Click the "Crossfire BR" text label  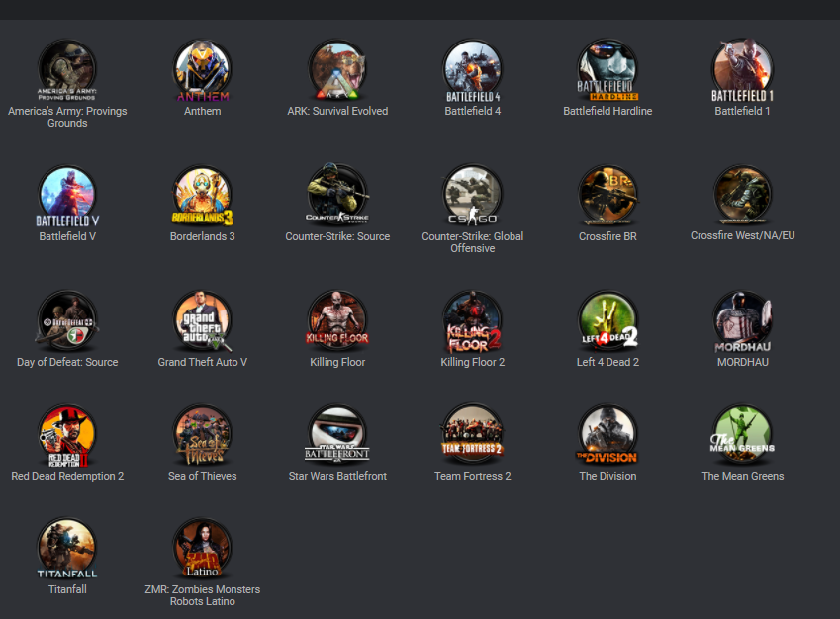(x=607, y=236)
